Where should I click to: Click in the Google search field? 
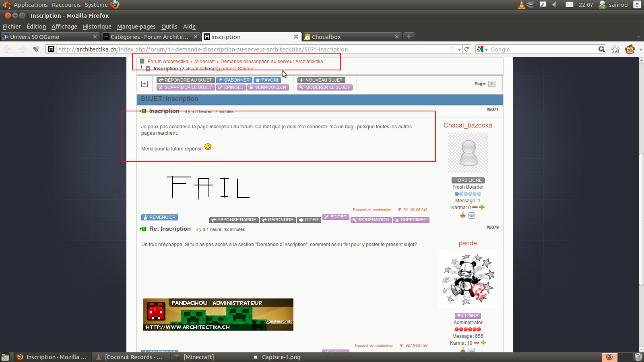(x=543, y=49)
